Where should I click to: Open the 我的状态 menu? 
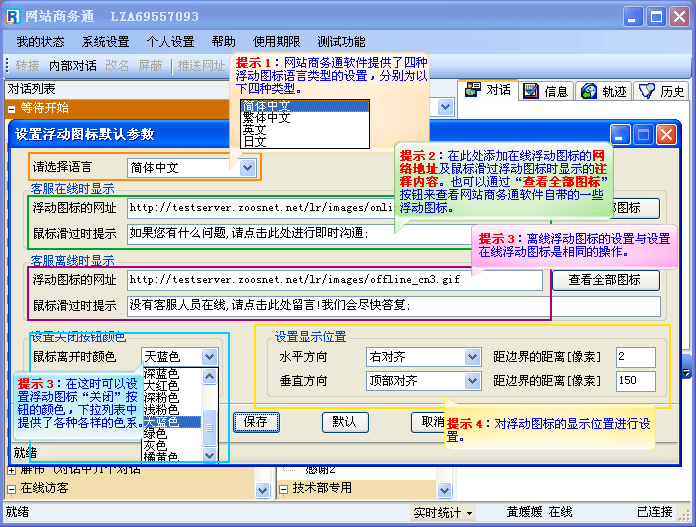[x=40, y=42]
